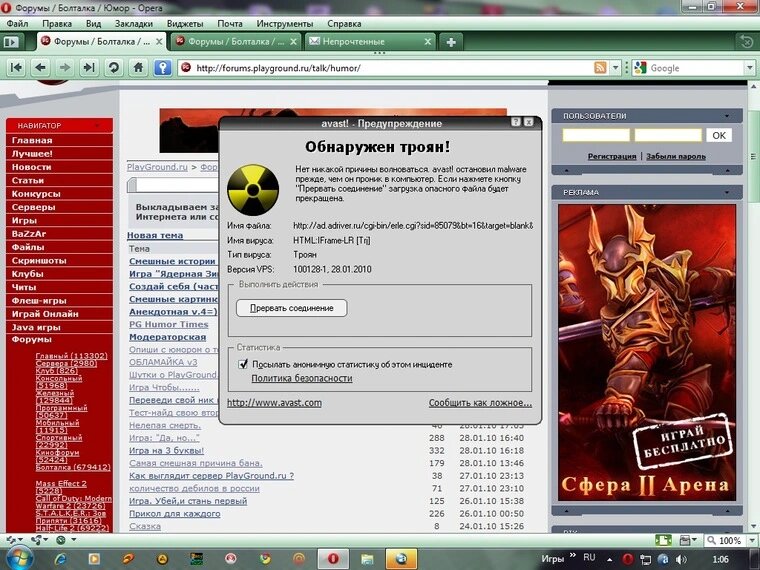Open the zoom 100% dropdown

752,540
